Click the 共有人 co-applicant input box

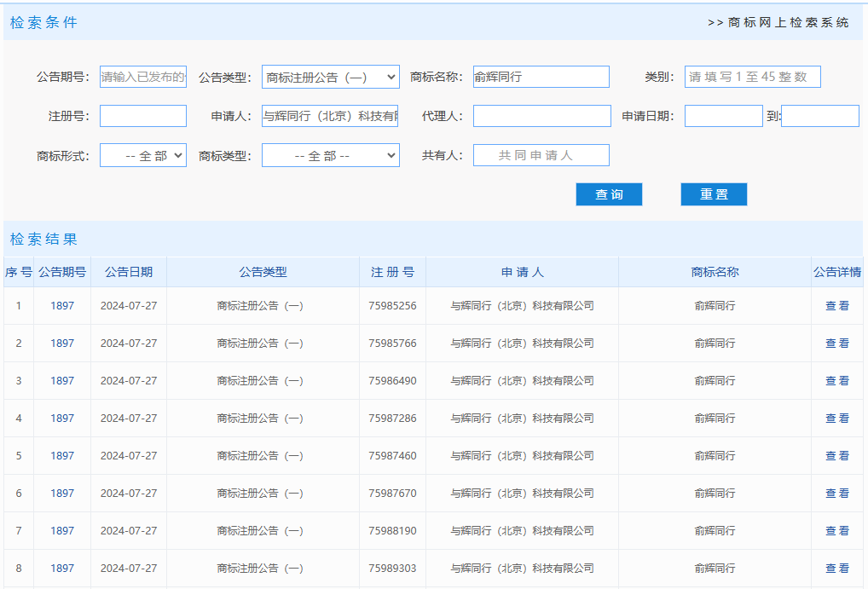[542, 154]
